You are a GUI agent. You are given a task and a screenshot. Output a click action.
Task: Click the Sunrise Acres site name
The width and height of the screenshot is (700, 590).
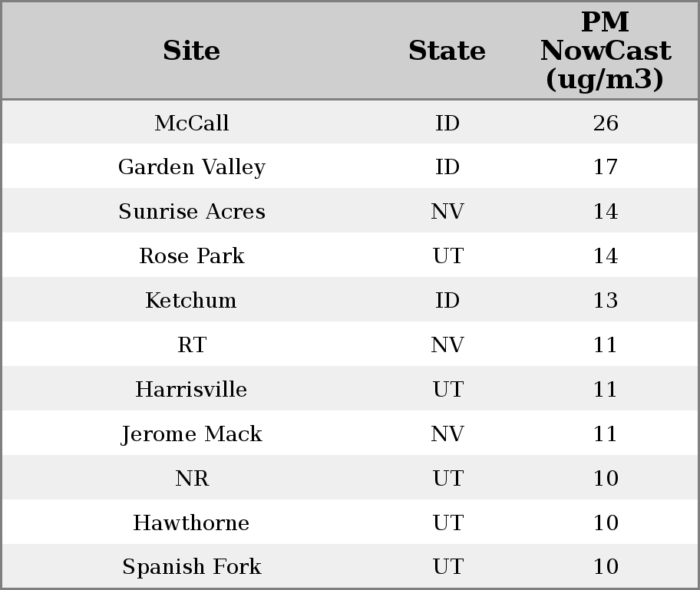[191, 212]
